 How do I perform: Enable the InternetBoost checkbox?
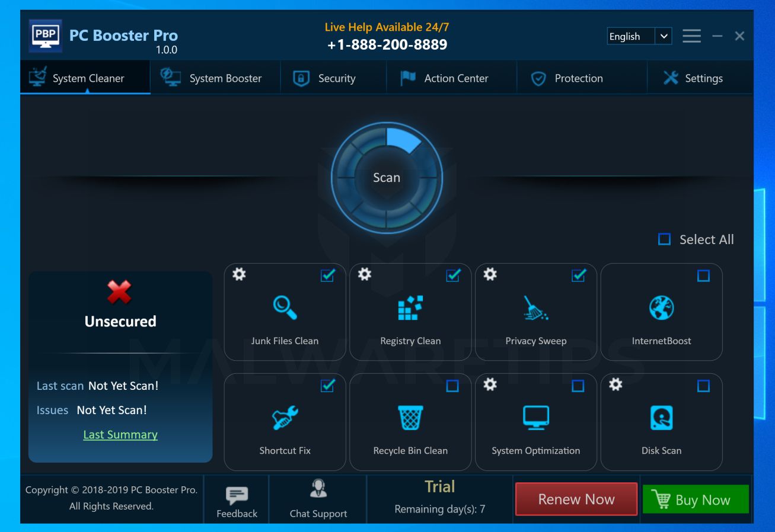pos(703,275)
